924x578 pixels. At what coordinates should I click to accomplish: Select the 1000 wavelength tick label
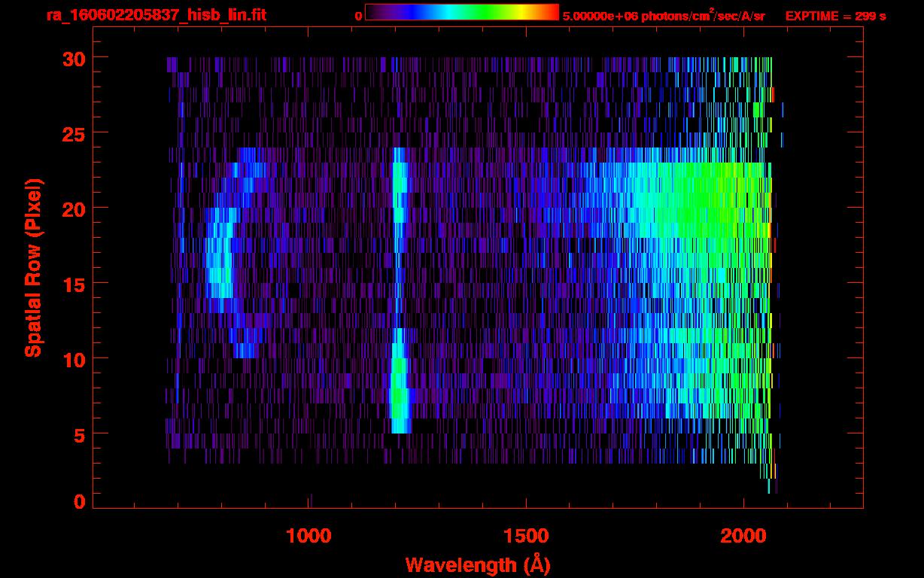pyautogui.click(x=309, y=536)
